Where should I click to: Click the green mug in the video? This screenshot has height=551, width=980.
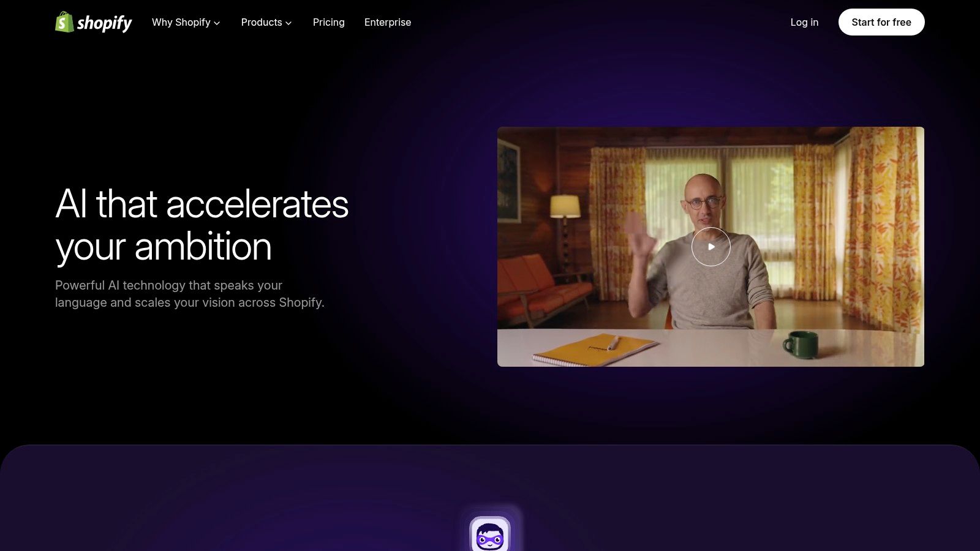tap(801, 344)
